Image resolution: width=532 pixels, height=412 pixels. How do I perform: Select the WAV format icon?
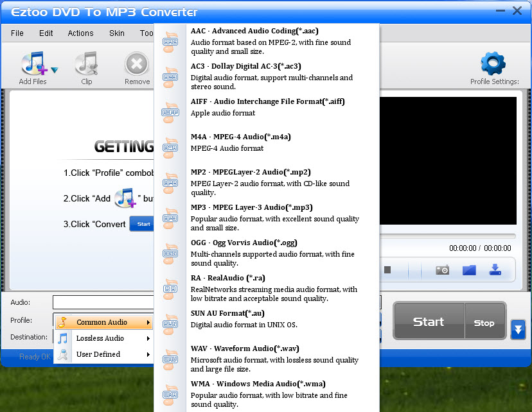coord(170,359)
